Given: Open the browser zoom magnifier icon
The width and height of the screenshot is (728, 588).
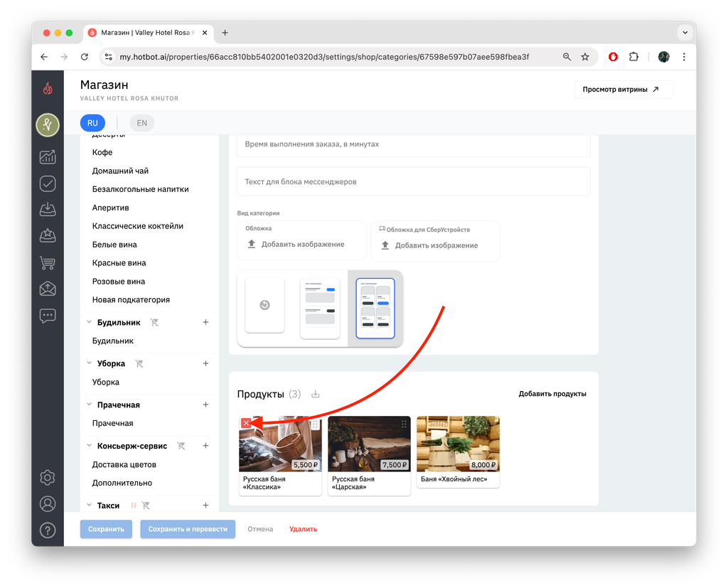Looking at the screenshot, I should point(567,57).
